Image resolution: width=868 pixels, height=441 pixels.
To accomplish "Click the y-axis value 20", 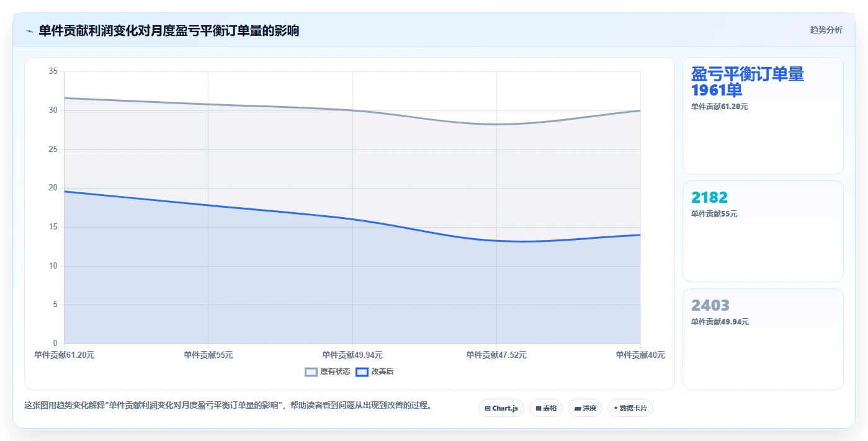I will coord(53,188).
